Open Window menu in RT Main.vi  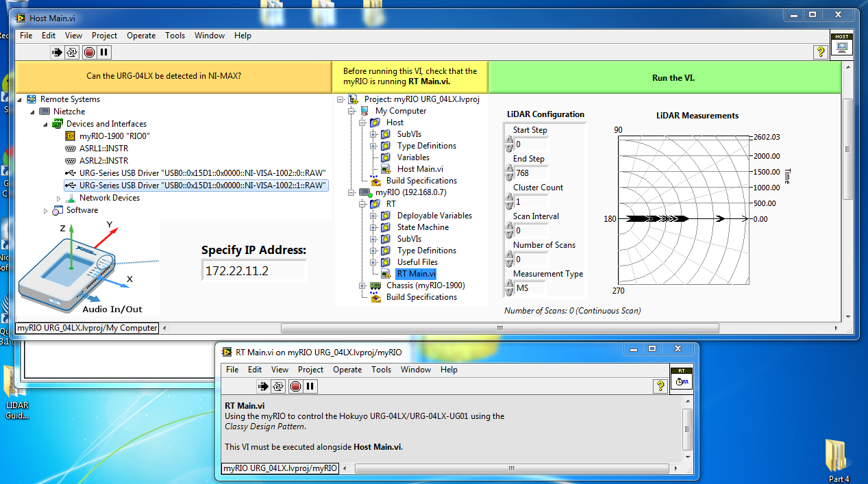pyautogui.click(x=416, y=370)
